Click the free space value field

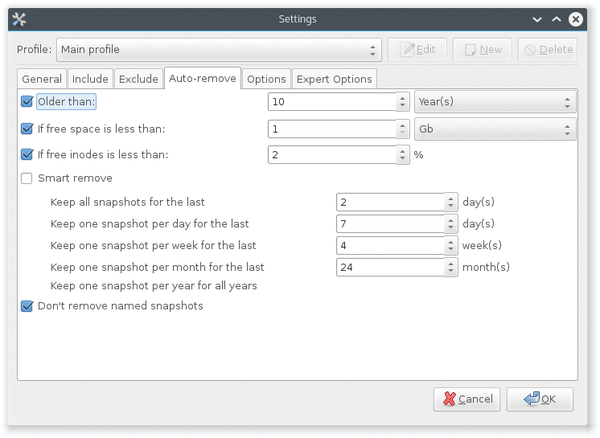click(332, 129)
